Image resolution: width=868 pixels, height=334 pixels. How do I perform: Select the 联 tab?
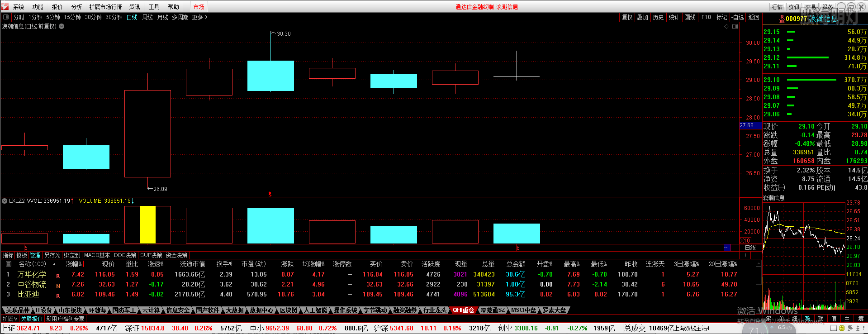[821, 319]
